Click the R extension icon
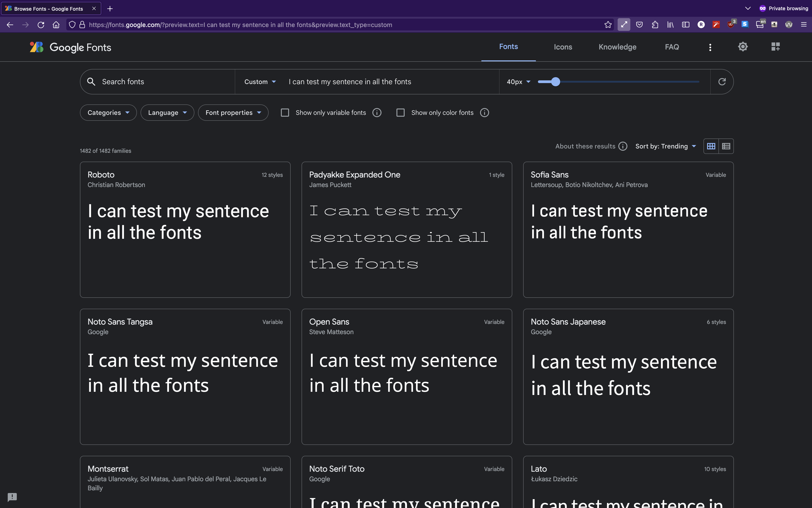The width and height of the screenshot is (812, 508). point(701,25)
